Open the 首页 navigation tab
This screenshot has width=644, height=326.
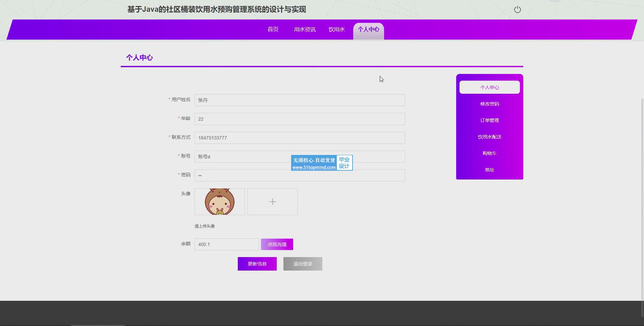point(273,30)
